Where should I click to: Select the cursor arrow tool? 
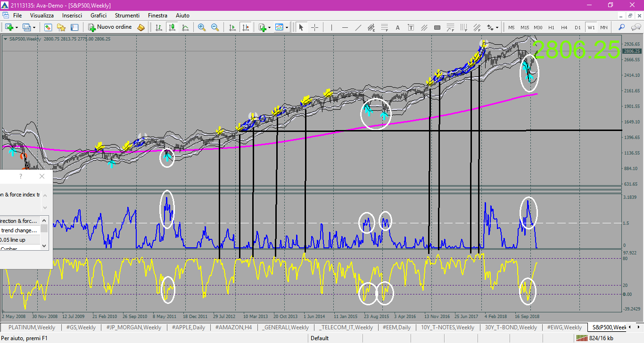pyautogui.click(x=301, y=27)
